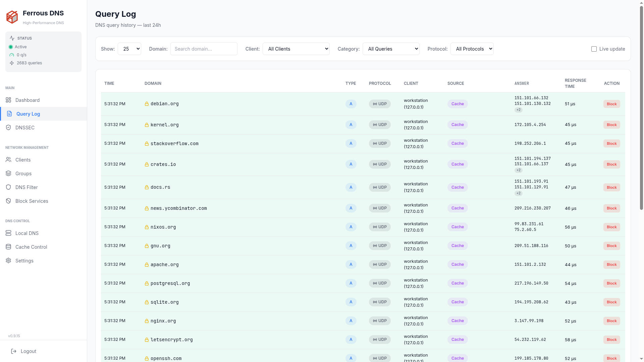Navigate to Clients in the sidebar
Screen dimensions: 644x362
(x=44, y=160)
